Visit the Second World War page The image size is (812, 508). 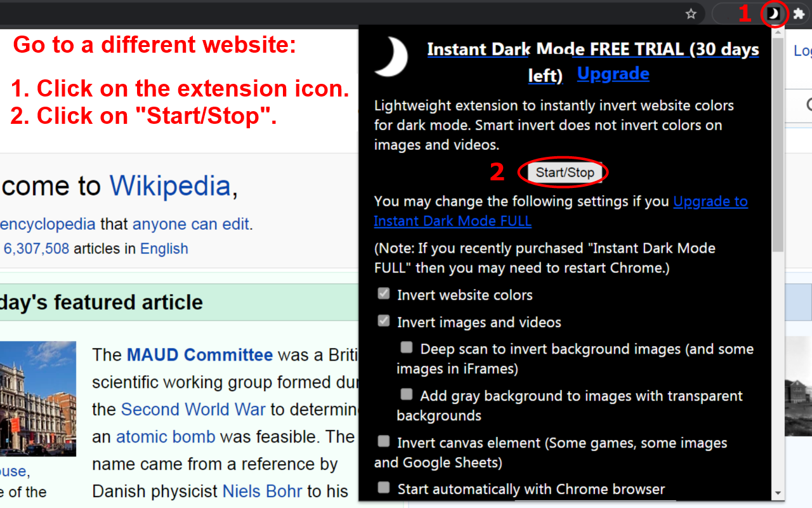193,409
